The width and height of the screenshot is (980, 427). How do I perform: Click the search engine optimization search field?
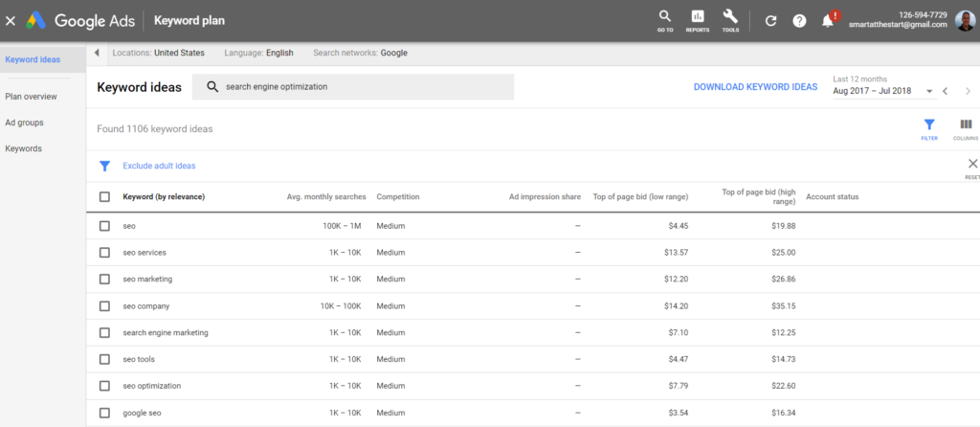coord(352,87)
